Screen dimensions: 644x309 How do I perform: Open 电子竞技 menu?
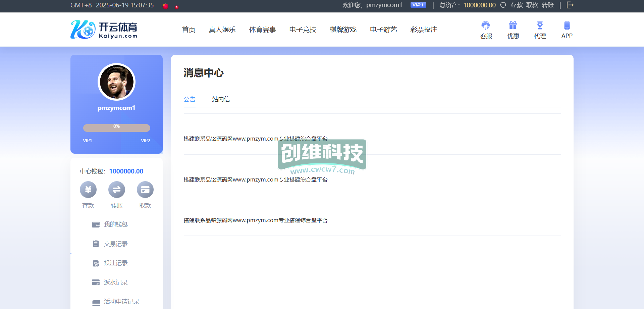coord(303,30)
